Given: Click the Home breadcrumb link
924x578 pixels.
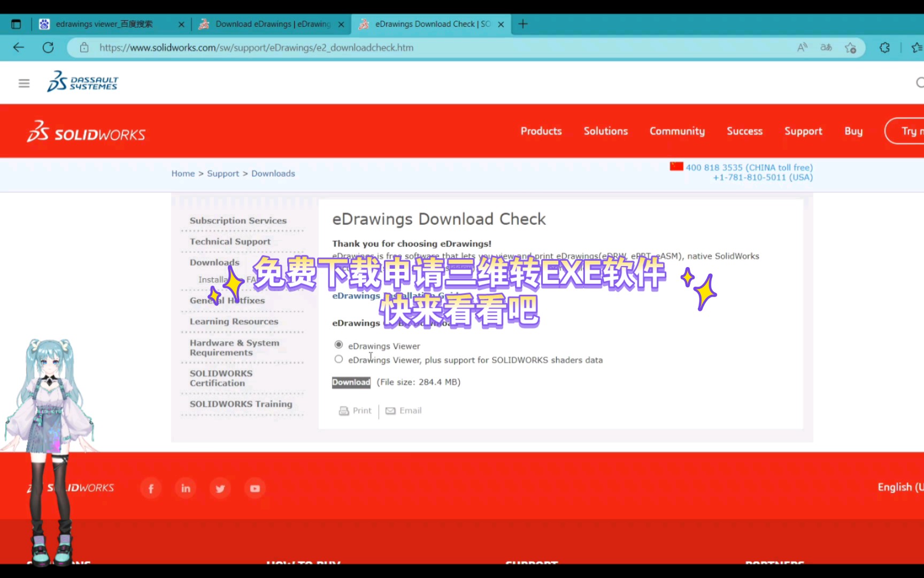Looking at the screenshot, I should (x=183, y=173).
